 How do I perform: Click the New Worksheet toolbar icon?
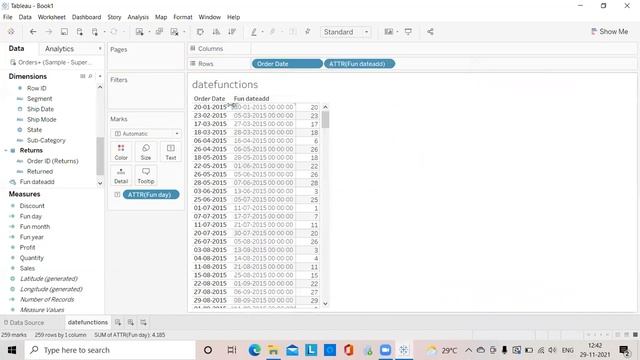tap(140, 32)
